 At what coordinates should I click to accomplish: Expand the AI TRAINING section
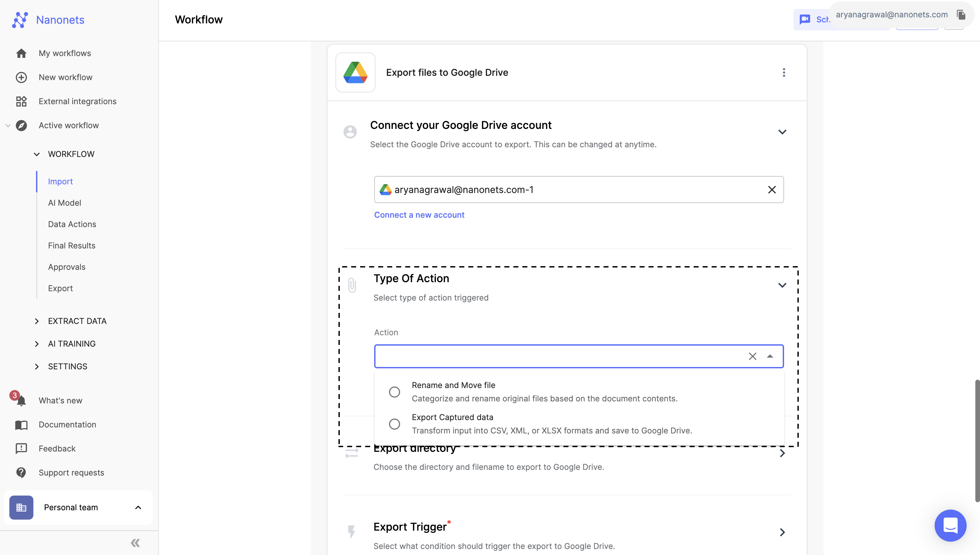(x=37, y=344)
